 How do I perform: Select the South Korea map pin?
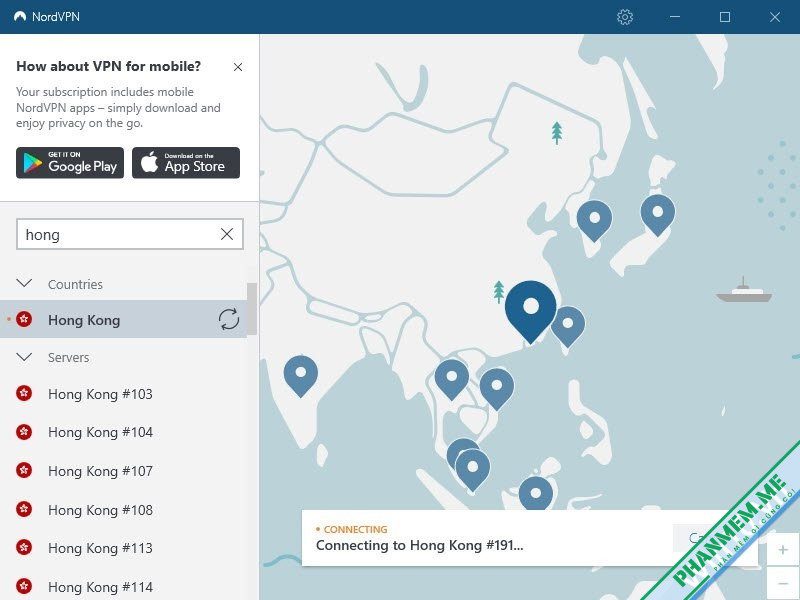594,220
